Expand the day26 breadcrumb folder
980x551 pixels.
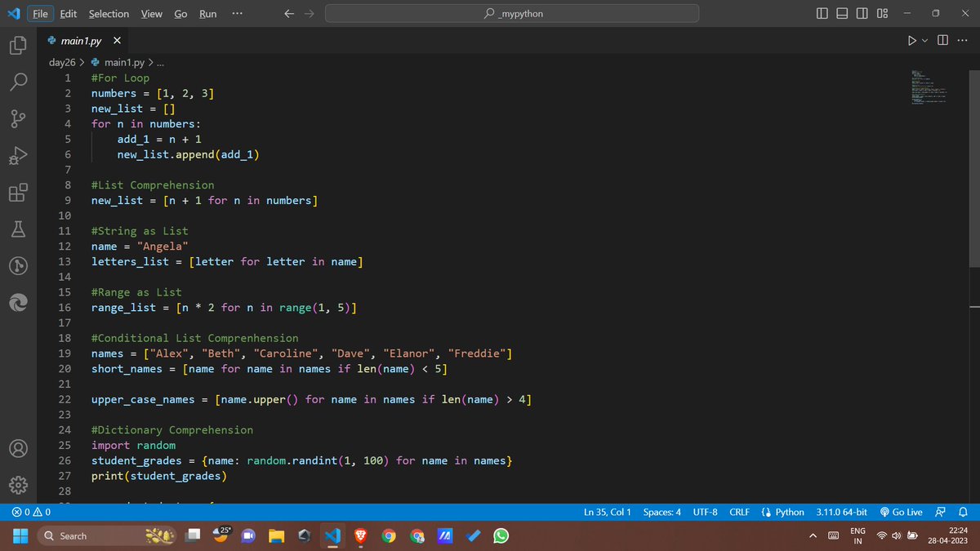pos(61,63)
